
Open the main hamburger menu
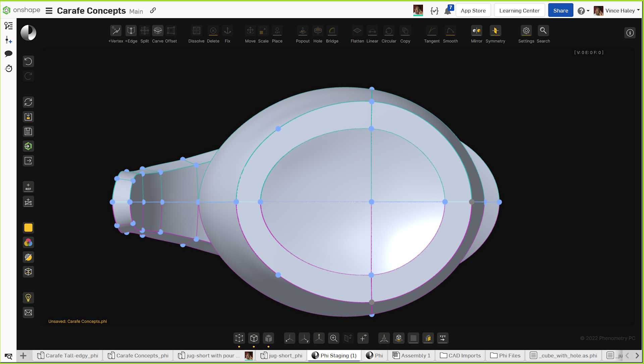pos(49,11)
